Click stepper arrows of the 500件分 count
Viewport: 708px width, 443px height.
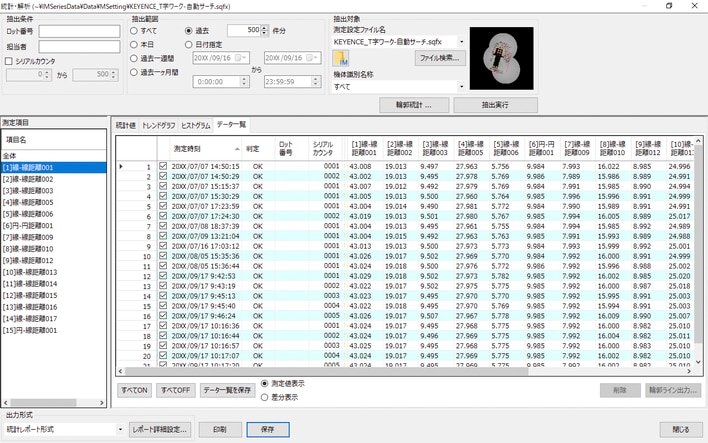point(265,30)
